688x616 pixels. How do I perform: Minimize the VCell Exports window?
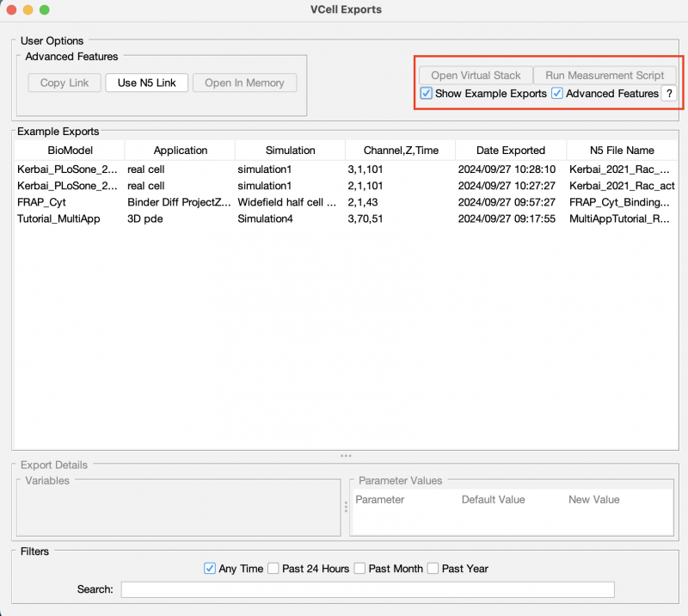(28, 9)
